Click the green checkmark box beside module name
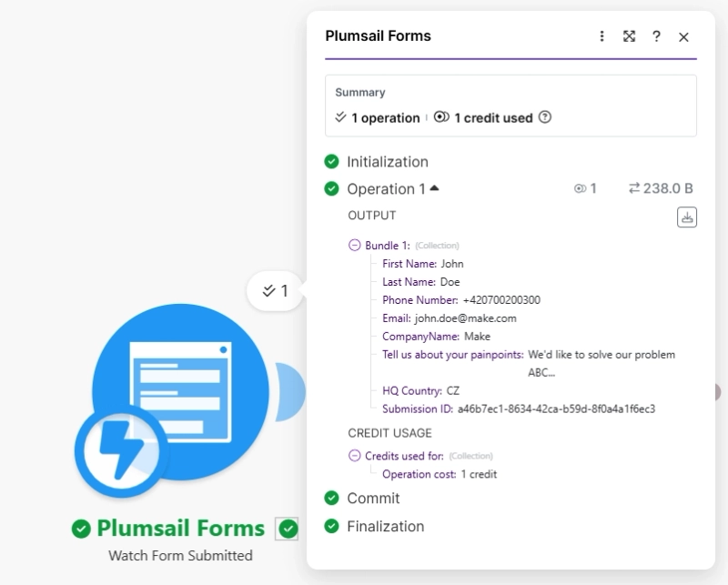 [288, 529]
